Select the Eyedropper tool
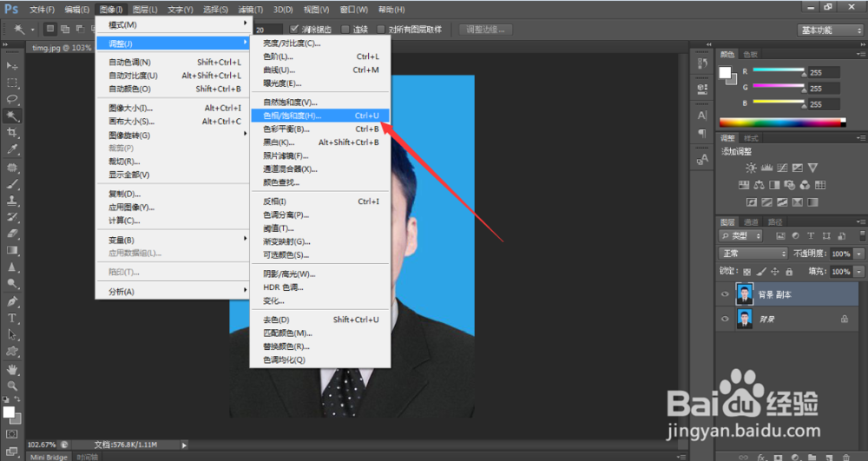868x461 pixels. pyautogui.click(x=11, y=149)
